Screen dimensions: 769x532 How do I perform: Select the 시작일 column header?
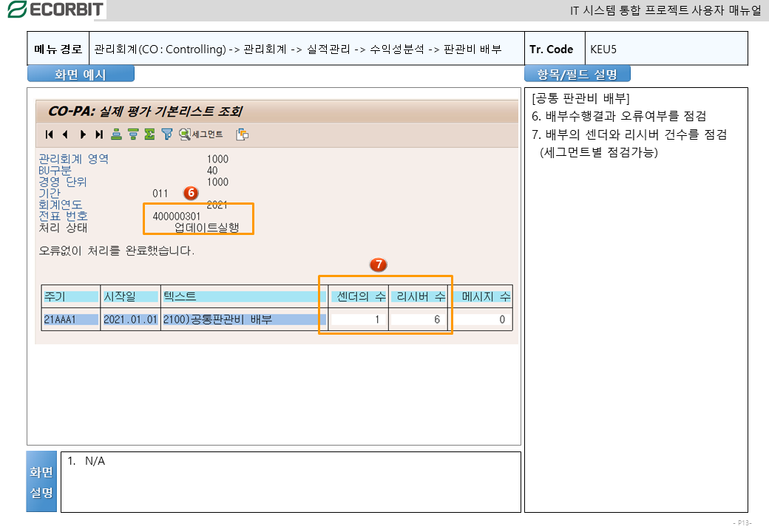pyautogui.click(x=129, y=296)
